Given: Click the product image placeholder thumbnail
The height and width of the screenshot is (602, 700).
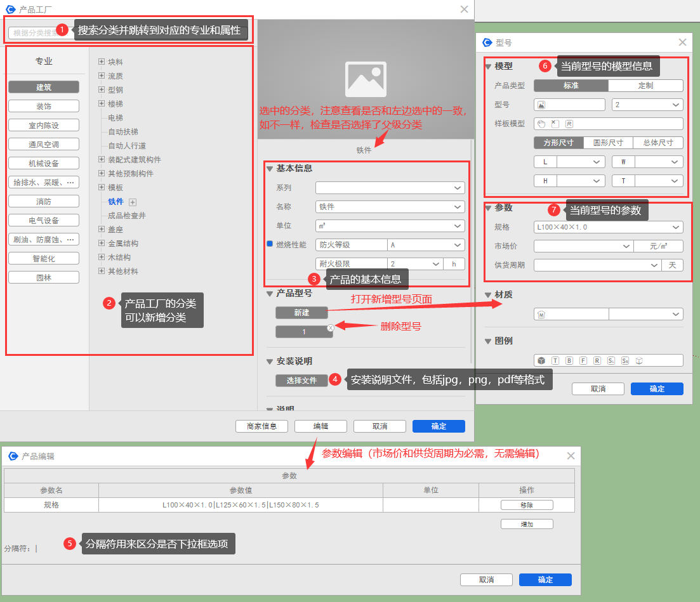Looking at the screenshot, I should point(365,79).
